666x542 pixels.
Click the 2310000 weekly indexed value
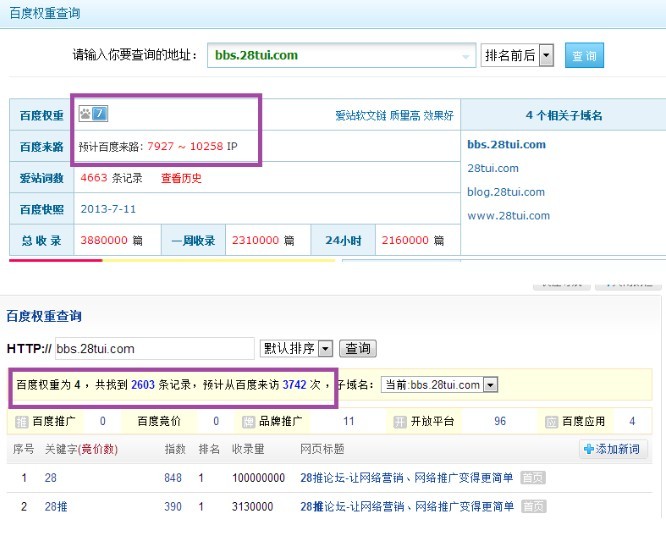pyautogui.click(x=255, y=240)
